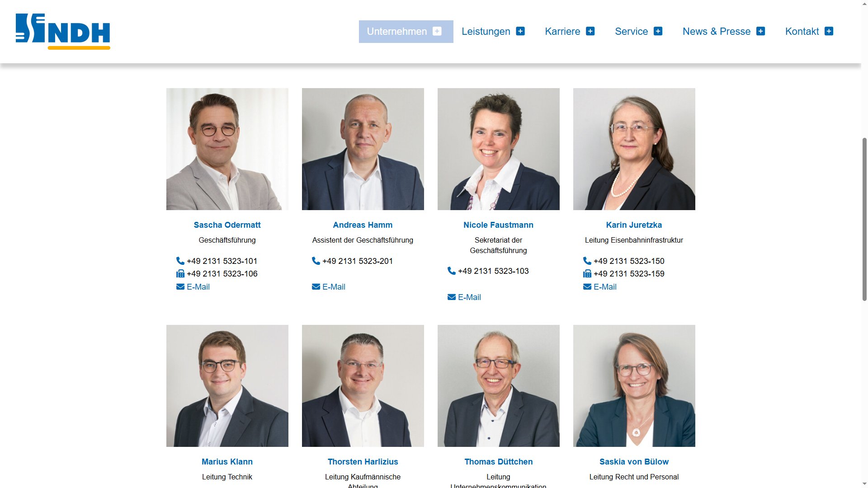Screen dimensions: 868x488
Task: Click fax icon beside +49 2131 5323-106
Action: tap(180, 273)
